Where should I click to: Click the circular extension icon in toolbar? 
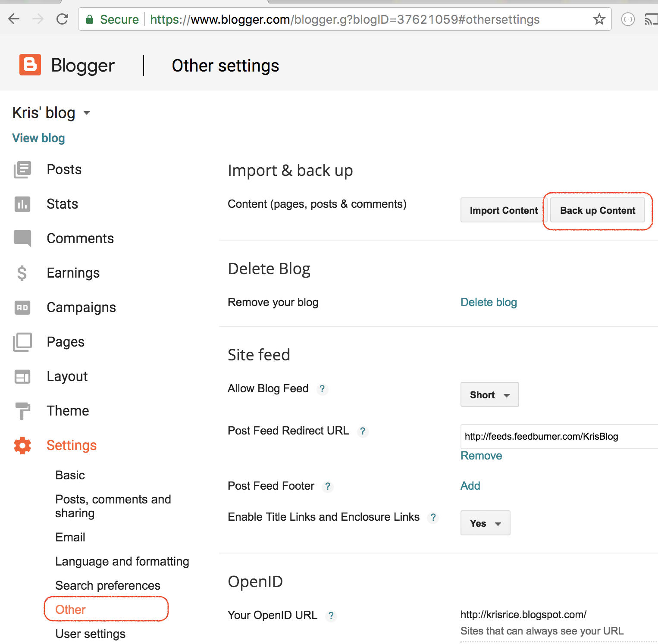tap(628, 19)
